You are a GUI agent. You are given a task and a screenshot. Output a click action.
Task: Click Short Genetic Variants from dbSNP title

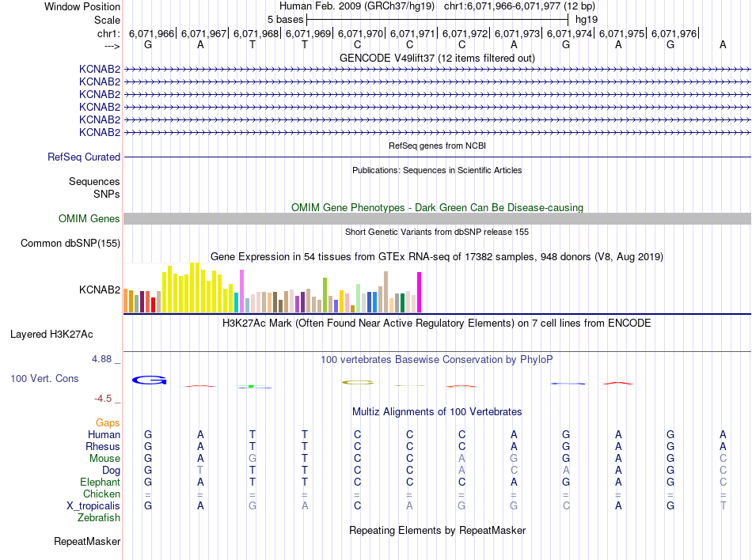click(x=438, y=232)
